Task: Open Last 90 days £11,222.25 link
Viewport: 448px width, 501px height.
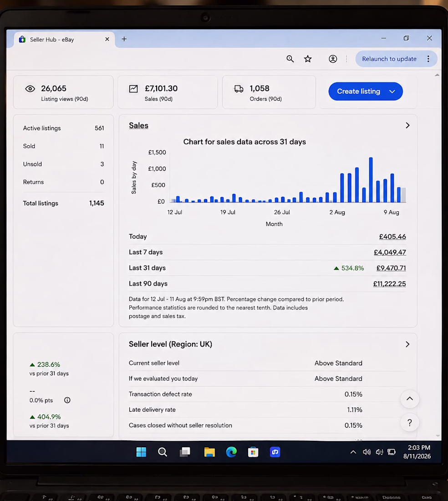Action: (x=390, y=284)
